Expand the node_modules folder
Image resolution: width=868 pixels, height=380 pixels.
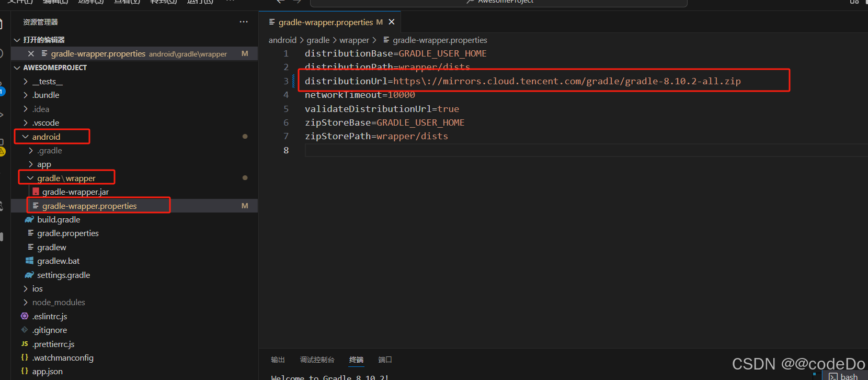[x=26, y=303]
